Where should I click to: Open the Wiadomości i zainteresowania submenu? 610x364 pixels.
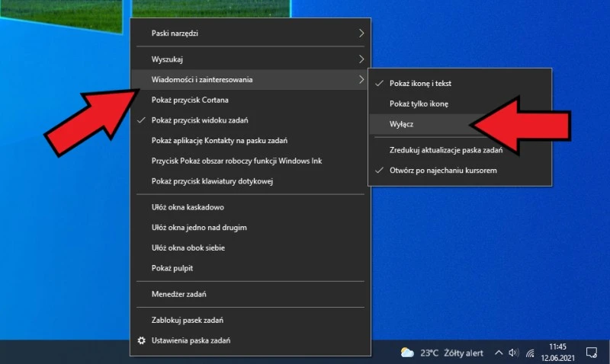[250, 79]
